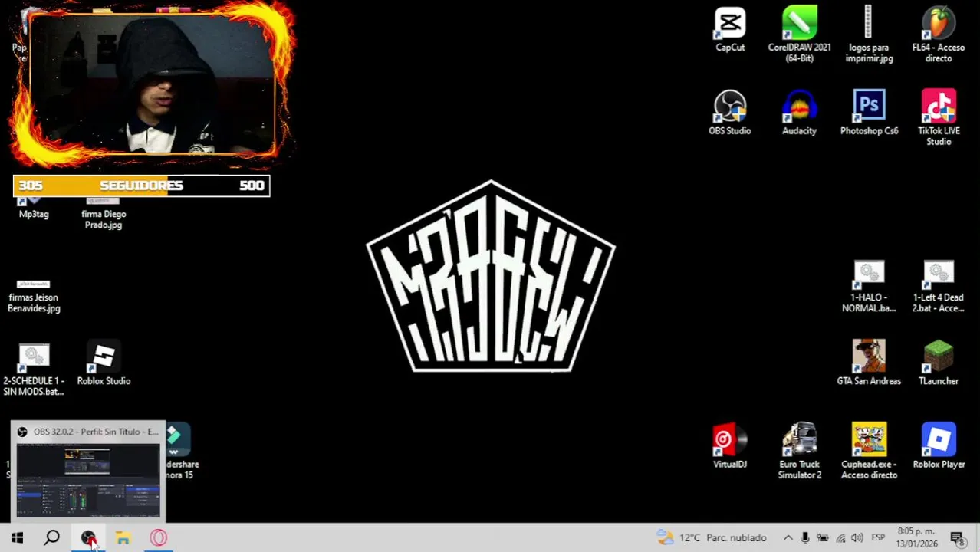Click the OBS taskbar button
980x552 pixels.
point(88,537)
